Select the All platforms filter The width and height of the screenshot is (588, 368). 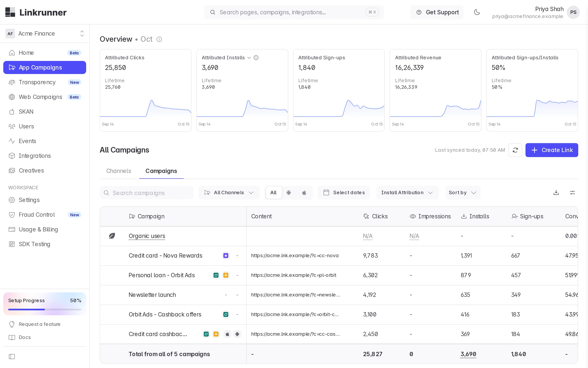click(x=273, y=193)
